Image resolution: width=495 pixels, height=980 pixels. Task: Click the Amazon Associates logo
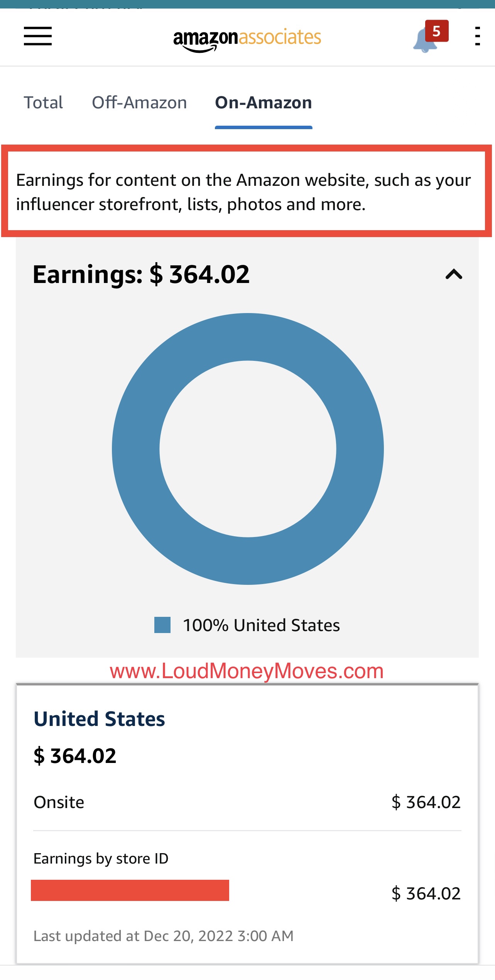click(247, 37)
